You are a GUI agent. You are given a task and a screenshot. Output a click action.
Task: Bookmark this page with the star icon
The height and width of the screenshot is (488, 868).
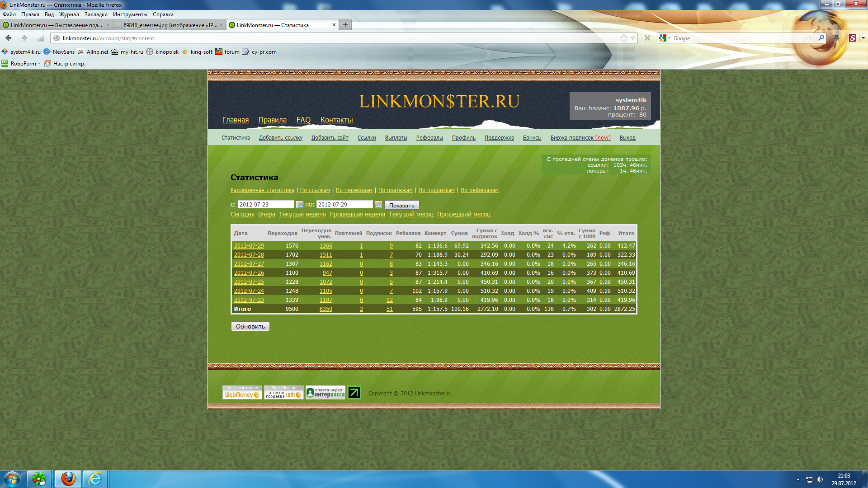[x=624, y=38]
